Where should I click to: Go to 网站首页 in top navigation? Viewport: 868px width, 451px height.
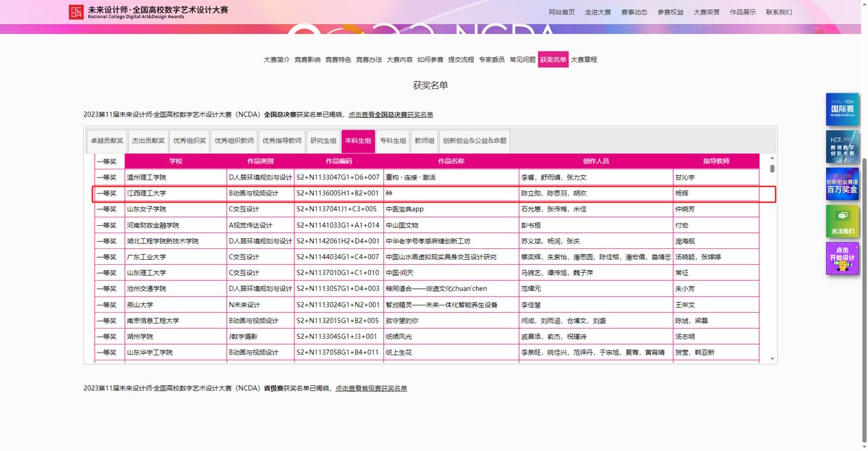pos(562,12)
